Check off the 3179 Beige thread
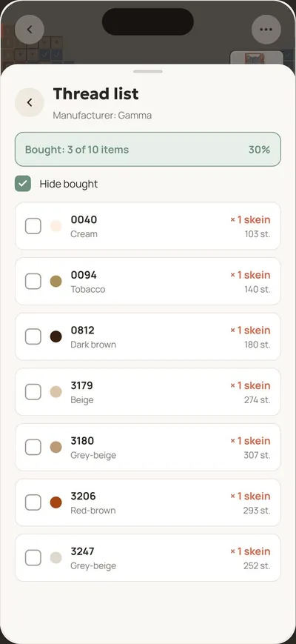The height and width of the screenshot is (644, 296). (33, 392)
